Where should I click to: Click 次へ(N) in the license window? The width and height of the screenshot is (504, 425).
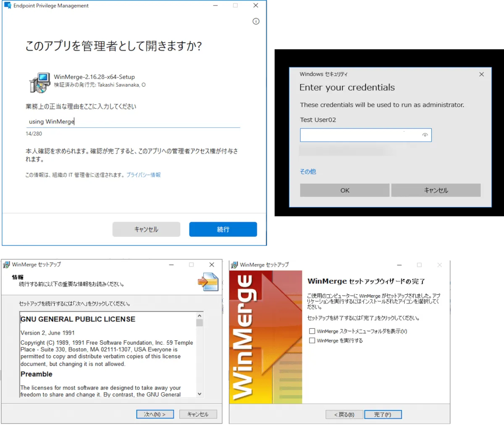pyautogui.click(x=155, y=414)
